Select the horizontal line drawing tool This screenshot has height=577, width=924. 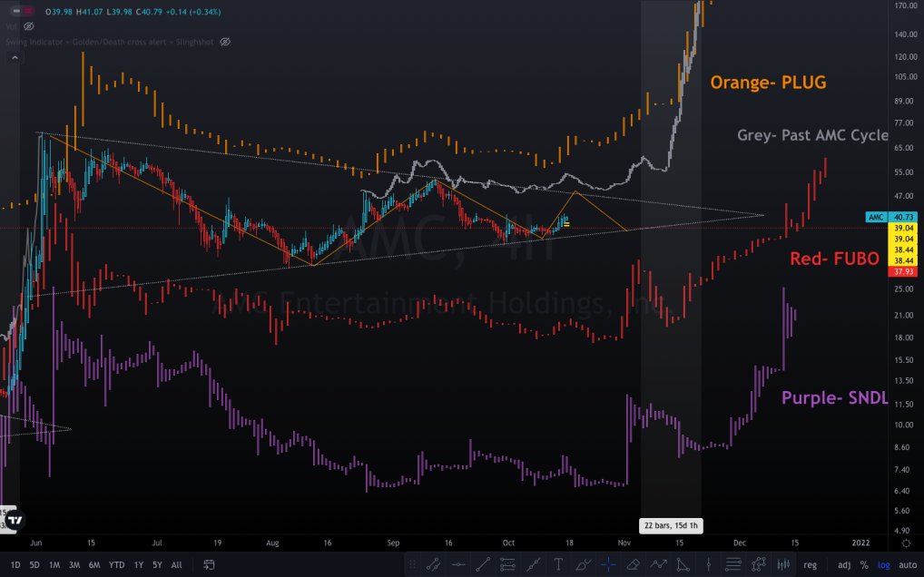pyautogui.click(x=458, y=564)
